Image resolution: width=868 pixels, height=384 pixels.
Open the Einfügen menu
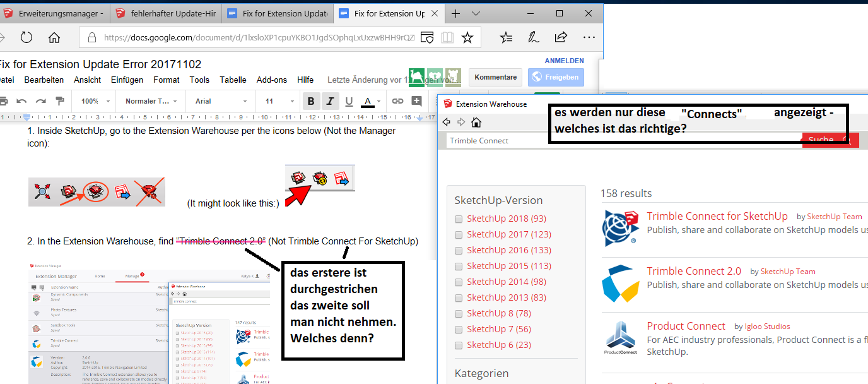(127, 80)
